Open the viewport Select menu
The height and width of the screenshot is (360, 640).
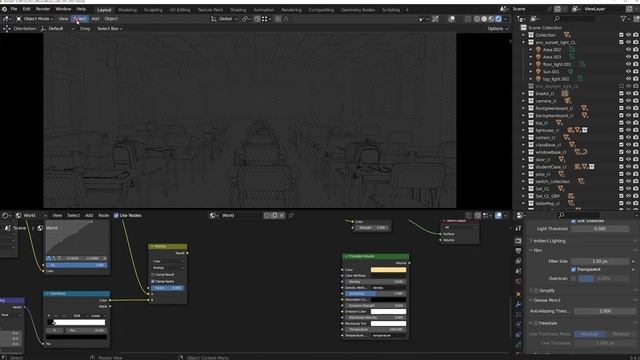pos(80,19)
